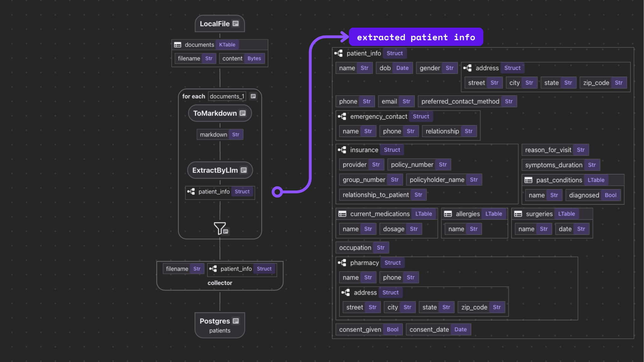This screenshot has height=362, width=644.
Task: Collapse the insurance struct section
Action: [342, 150]
